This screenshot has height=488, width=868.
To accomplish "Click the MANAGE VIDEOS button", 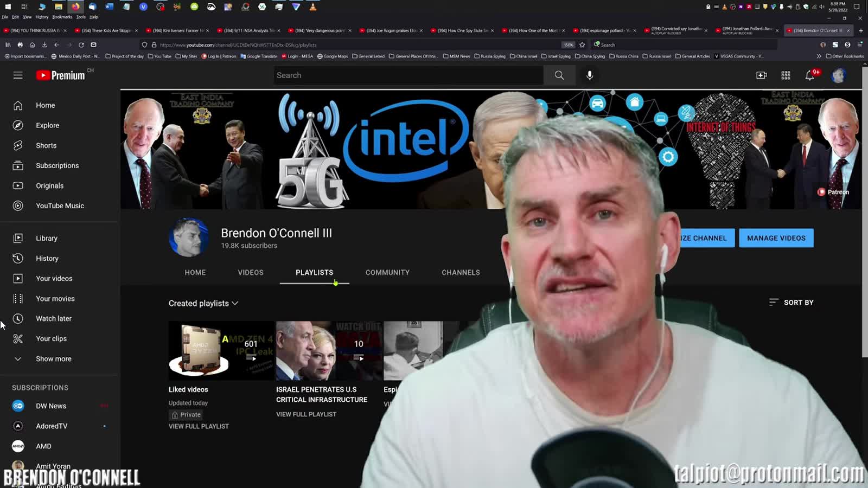I will [776, 238].
